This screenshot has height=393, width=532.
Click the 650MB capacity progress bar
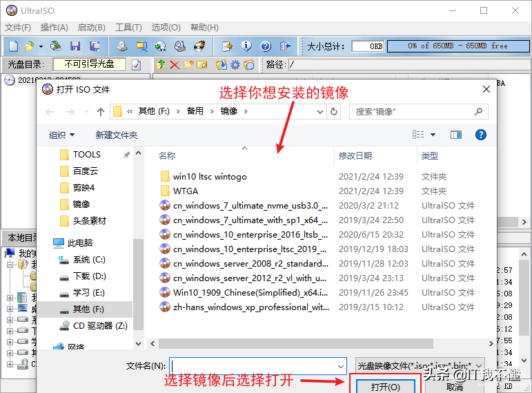click(458, 46)
